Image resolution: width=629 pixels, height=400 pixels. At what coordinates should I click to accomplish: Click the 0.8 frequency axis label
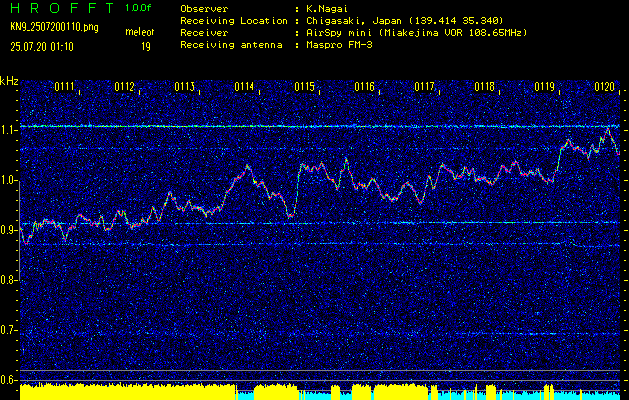point(7,280)
